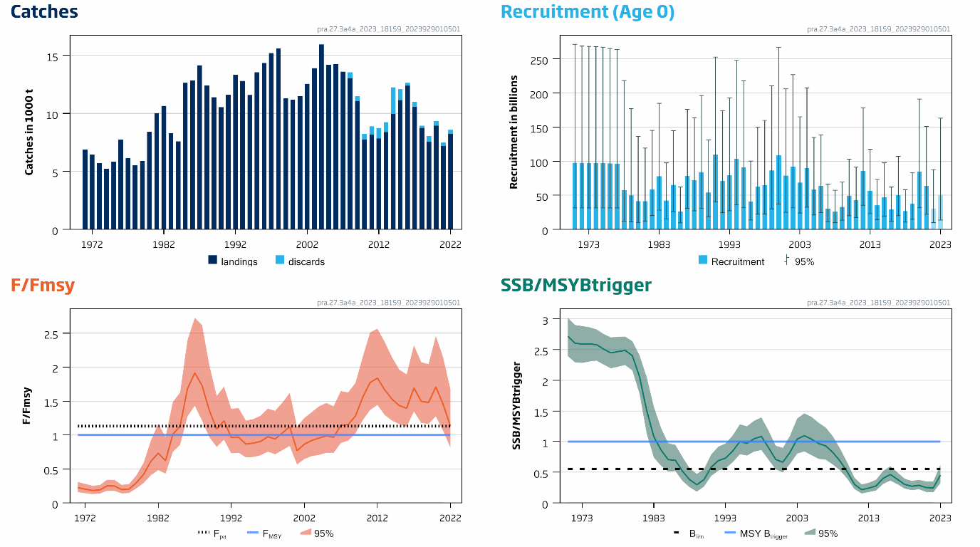Viewport: 980px width, 547px height.
Task: Click the F/Fmsy chart heading
Action: click(x=43, y=286)
